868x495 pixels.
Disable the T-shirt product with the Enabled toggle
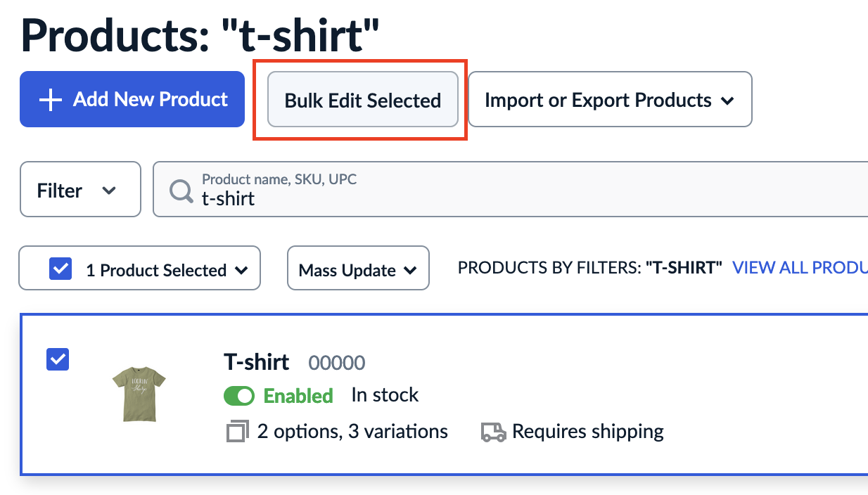click(x=239, y=395)
